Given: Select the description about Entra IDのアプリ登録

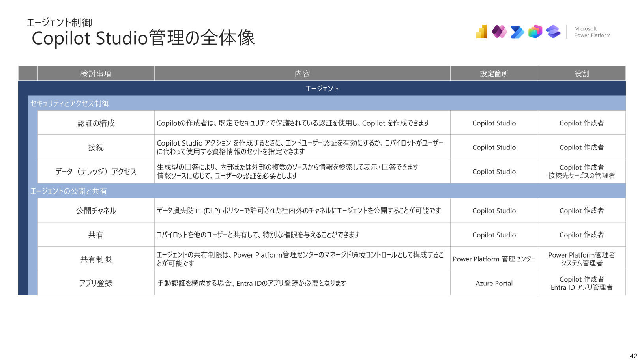Looking at the screenshot, I should [x=252, y=283].
